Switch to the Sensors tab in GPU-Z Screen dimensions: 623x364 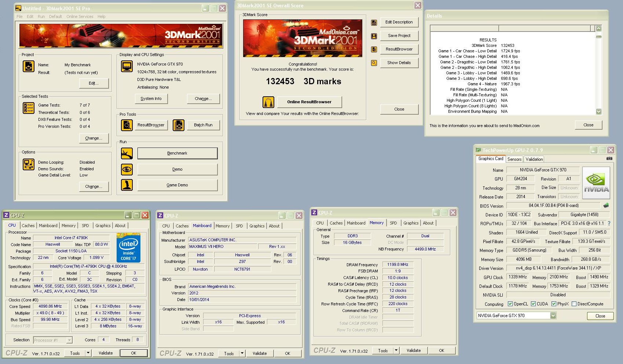514,159
